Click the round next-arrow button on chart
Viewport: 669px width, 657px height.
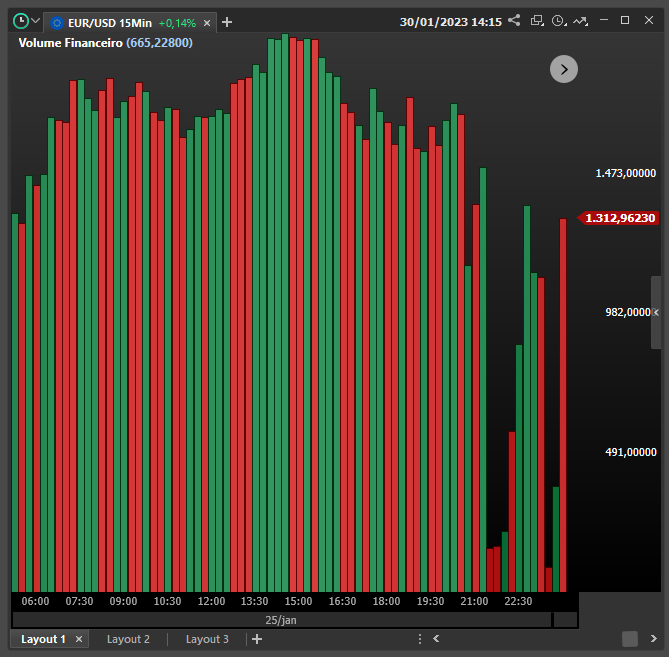tap(564, 69)
